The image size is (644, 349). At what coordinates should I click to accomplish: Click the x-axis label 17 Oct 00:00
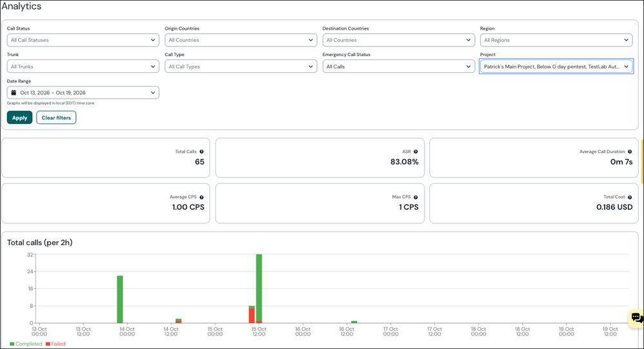391,332
